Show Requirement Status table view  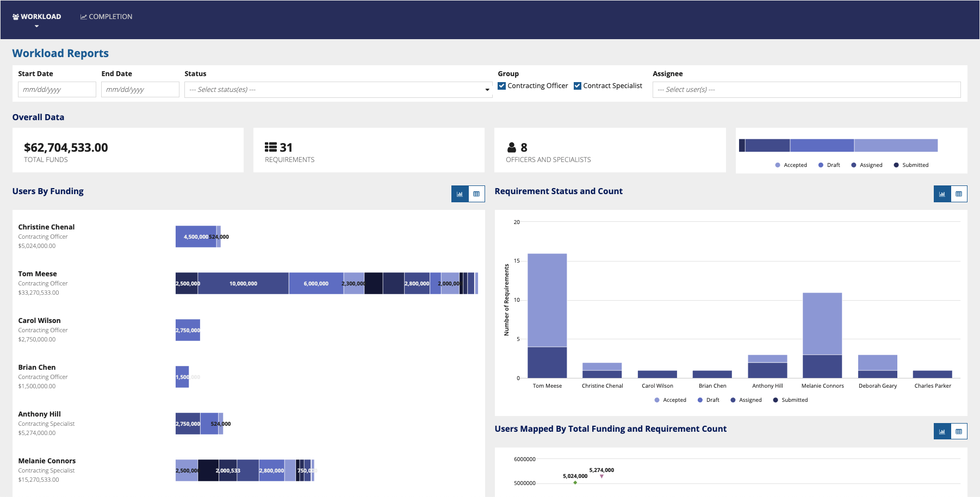pyautogui.click(x=959, y=194)
